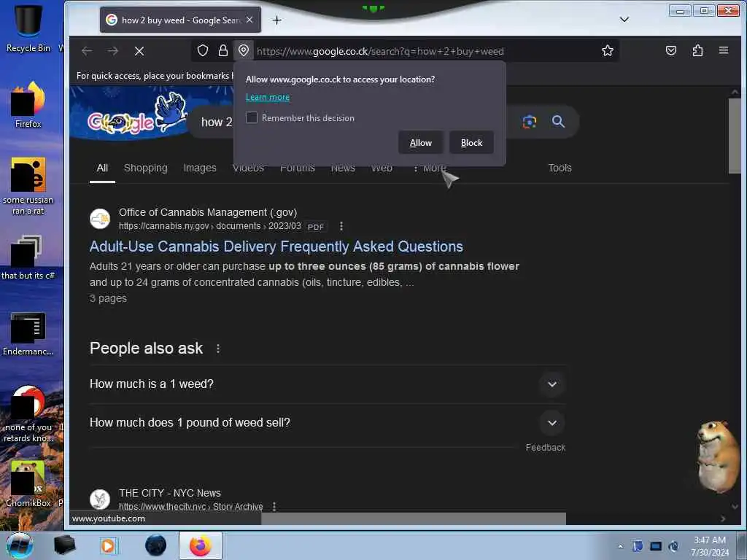Open the 'that but its c#' desktop icon
Image resolution: width=747 pixels, height=560 pixels.
[28, 257]
